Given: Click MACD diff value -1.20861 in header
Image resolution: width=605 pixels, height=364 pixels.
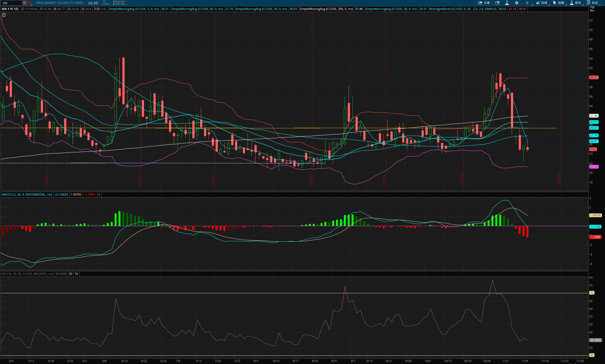Looking at the screenshot, I should pos(90,194).
